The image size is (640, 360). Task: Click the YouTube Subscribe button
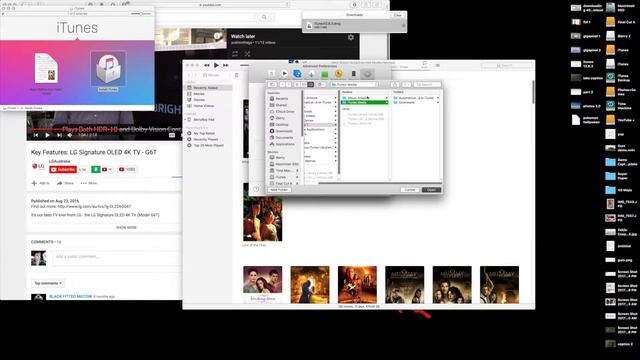63,169
